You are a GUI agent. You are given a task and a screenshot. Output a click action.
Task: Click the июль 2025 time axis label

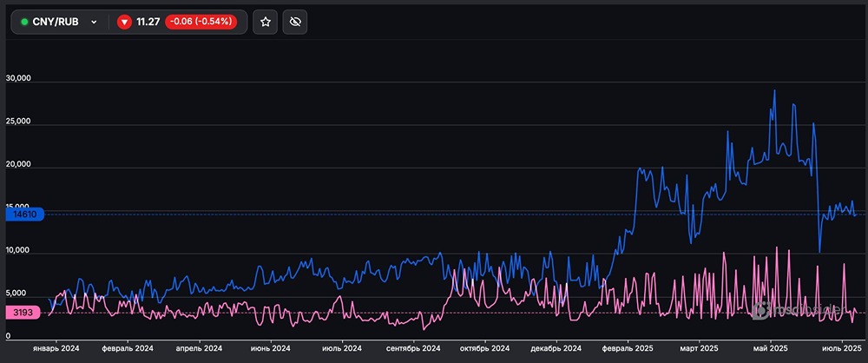tap(840, 348)
